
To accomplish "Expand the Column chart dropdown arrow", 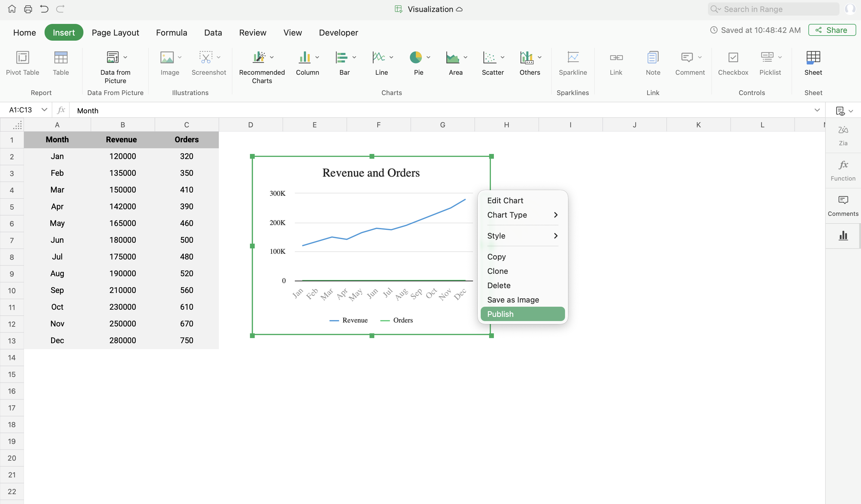I will [x=317, y=57].
